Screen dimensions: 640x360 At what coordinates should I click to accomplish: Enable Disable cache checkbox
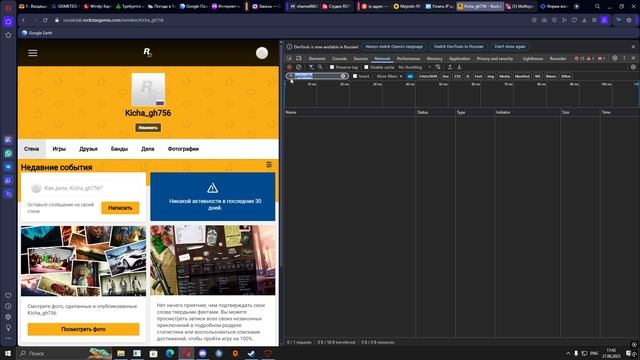366,67
